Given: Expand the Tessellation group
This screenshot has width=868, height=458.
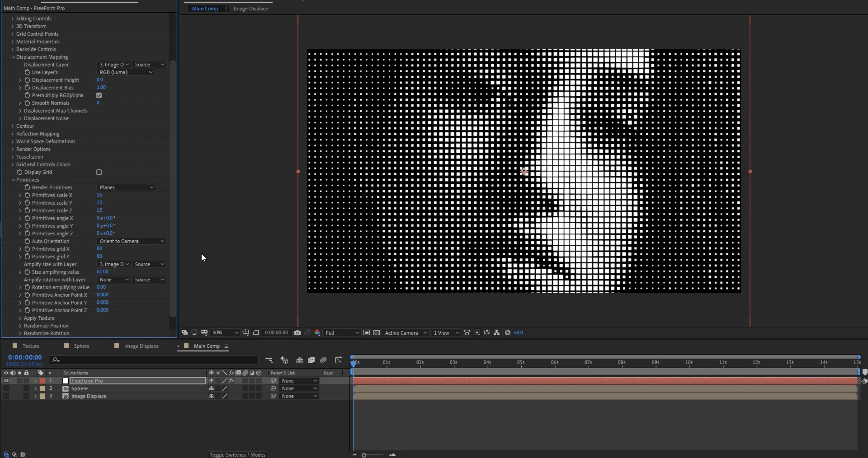Looking at the screenshot, I should [12, 157].
